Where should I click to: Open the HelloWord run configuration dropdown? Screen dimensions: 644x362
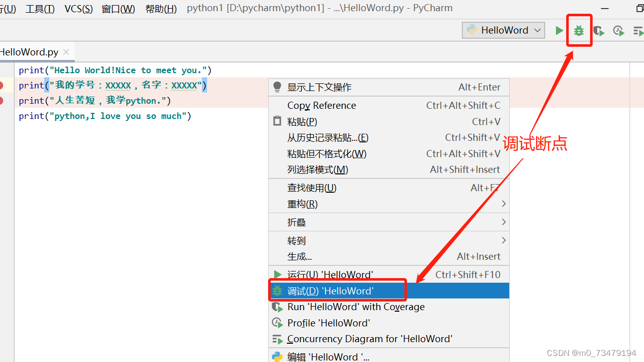point(503,30)
